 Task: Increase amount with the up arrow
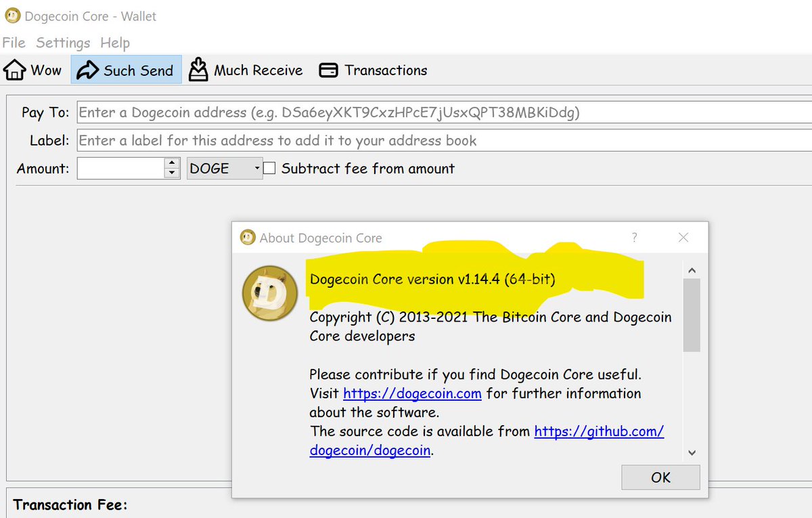pos(173,163)
